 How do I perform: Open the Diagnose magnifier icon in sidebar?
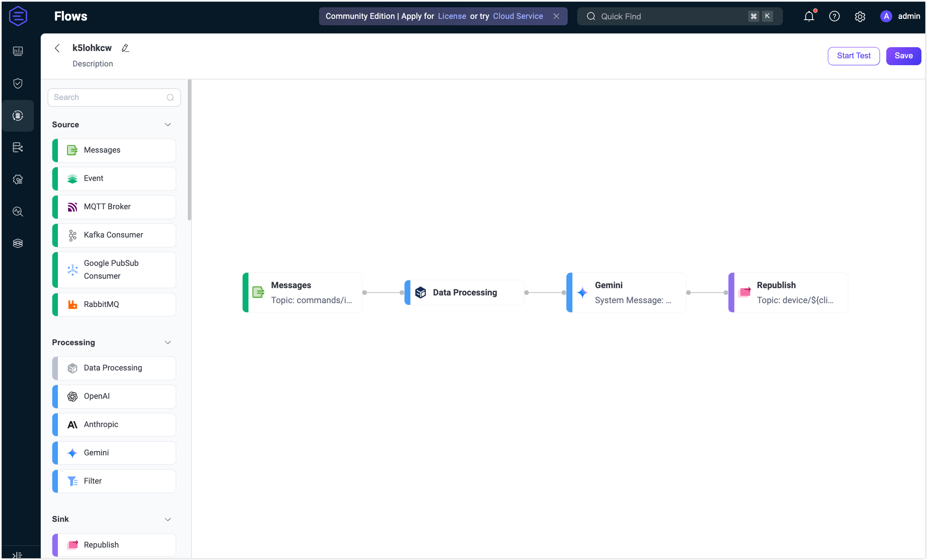click(x=18, y=211)
